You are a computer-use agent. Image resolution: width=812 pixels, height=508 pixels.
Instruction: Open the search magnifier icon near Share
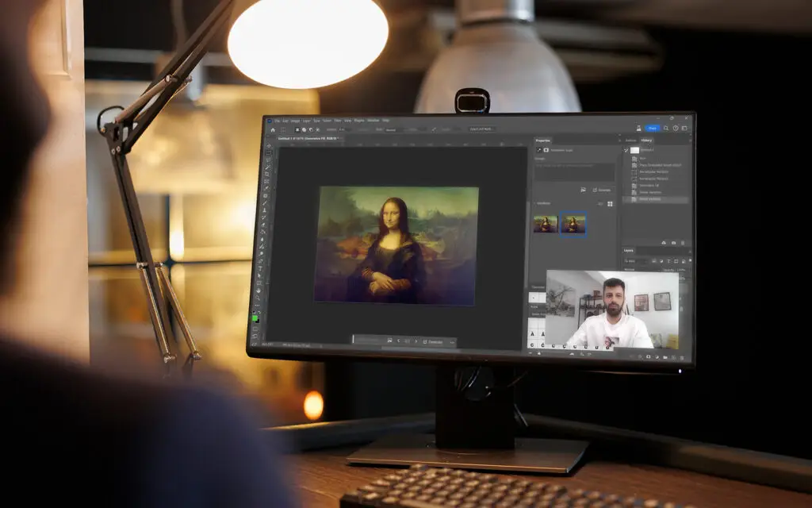666,128
